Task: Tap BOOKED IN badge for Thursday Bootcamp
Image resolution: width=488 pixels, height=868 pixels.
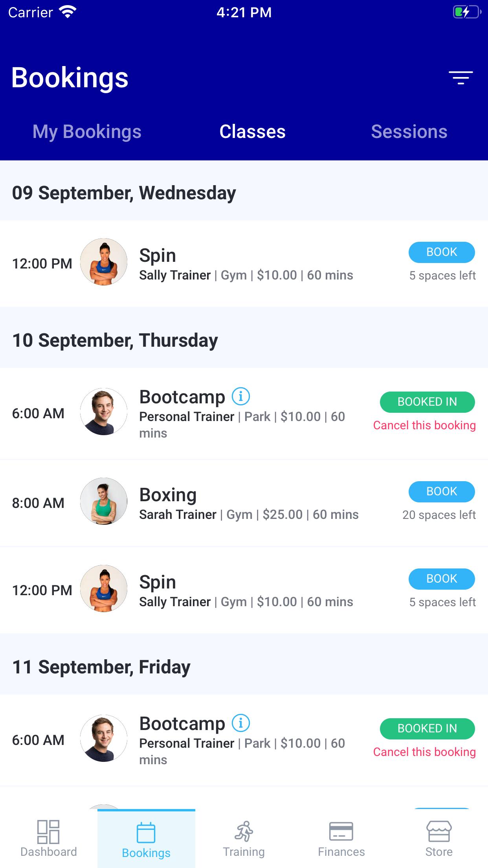Action: tap(427, 402)
